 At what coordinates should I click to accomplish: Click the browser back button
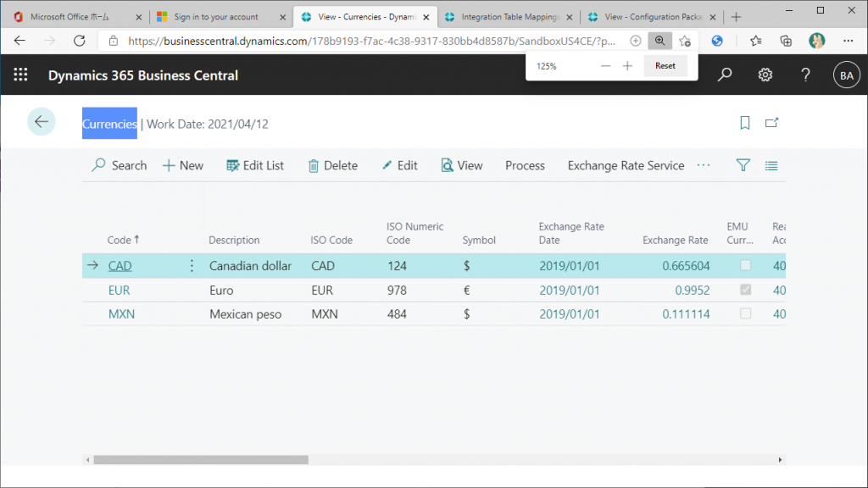(x=20, y=41)
